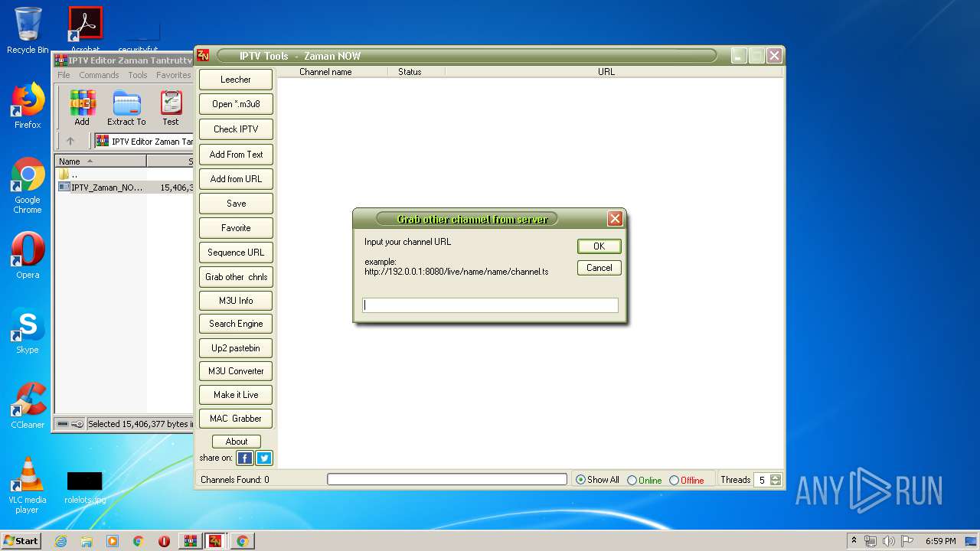980x551 pixels.
Task: Click Leecher button
Action: [236, 80]
